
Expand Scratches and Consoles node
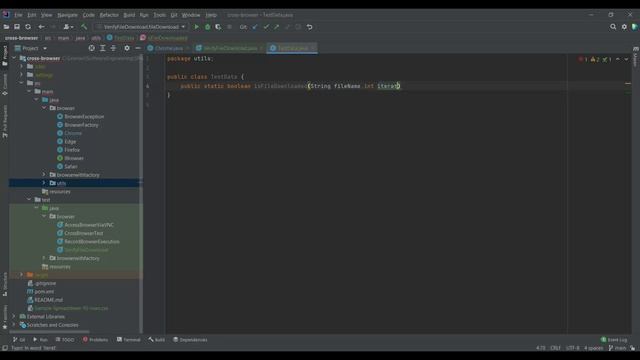pos(14,325)
